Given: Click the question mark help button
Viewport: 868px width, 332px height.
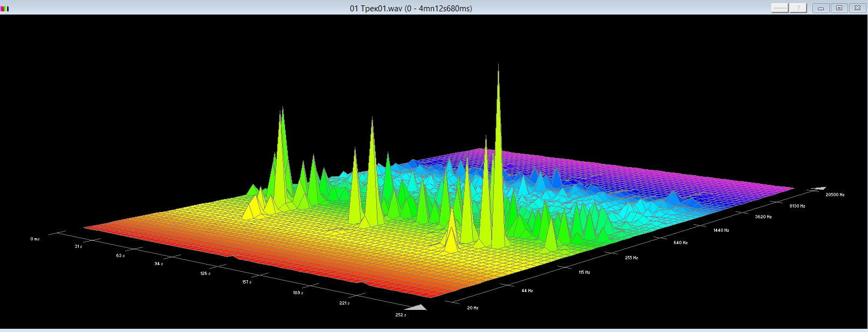Looking at the screenshot, I should point(798,8).
